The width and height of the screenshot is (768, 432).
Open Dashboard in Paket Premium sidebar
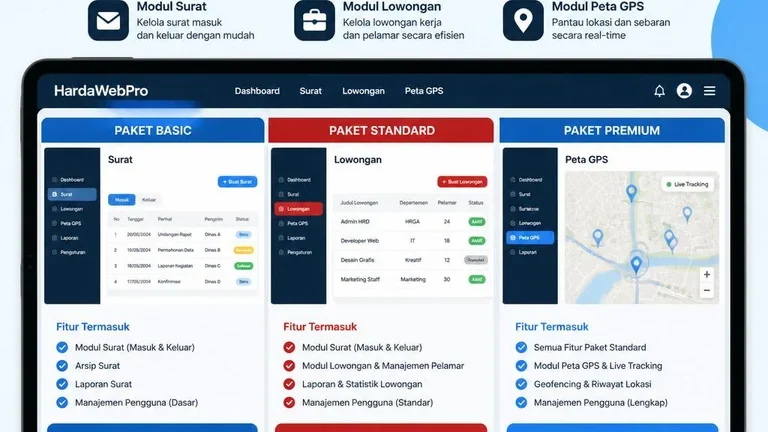[530, 180]
